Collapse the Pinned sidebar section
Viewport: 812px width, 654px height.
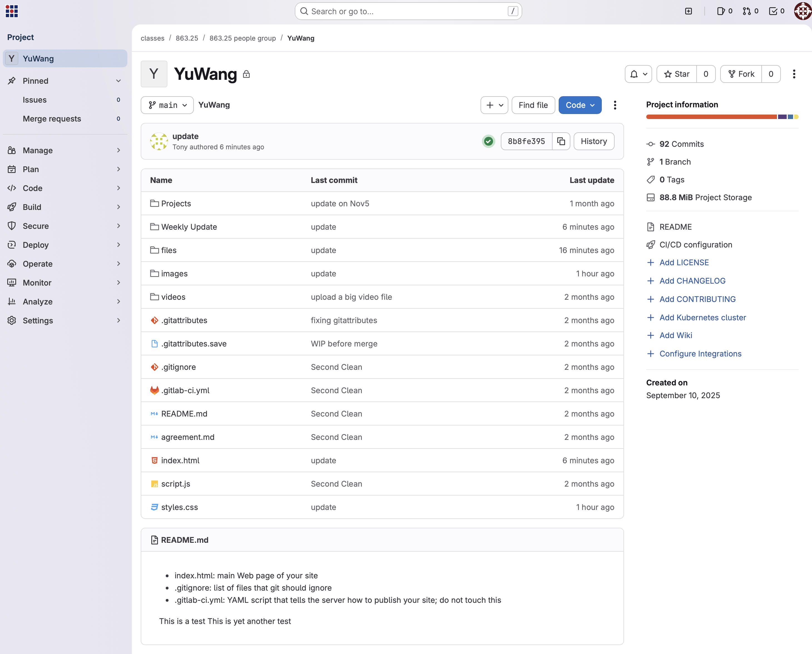pos(118,81)
